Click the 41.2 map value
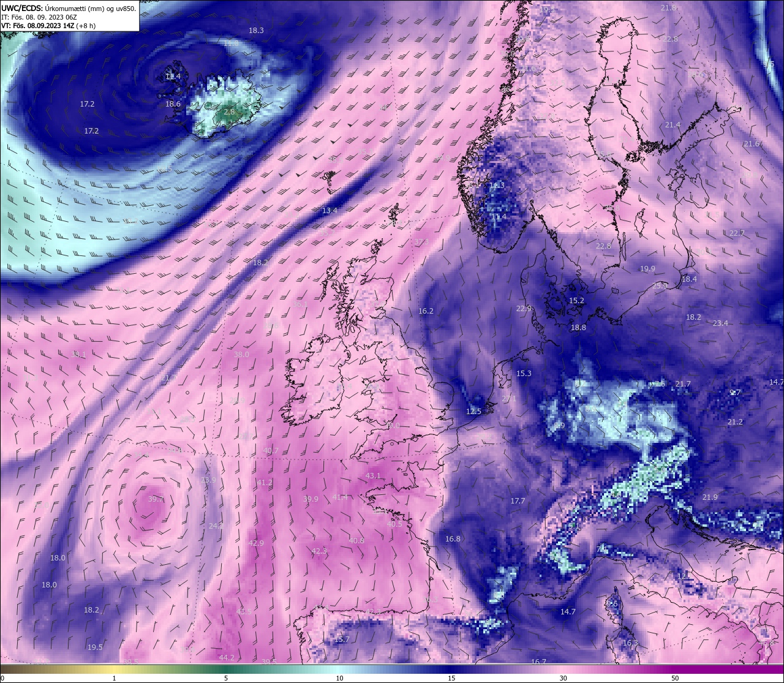Screen dimensions: 784x683 [x=265, y=482]
